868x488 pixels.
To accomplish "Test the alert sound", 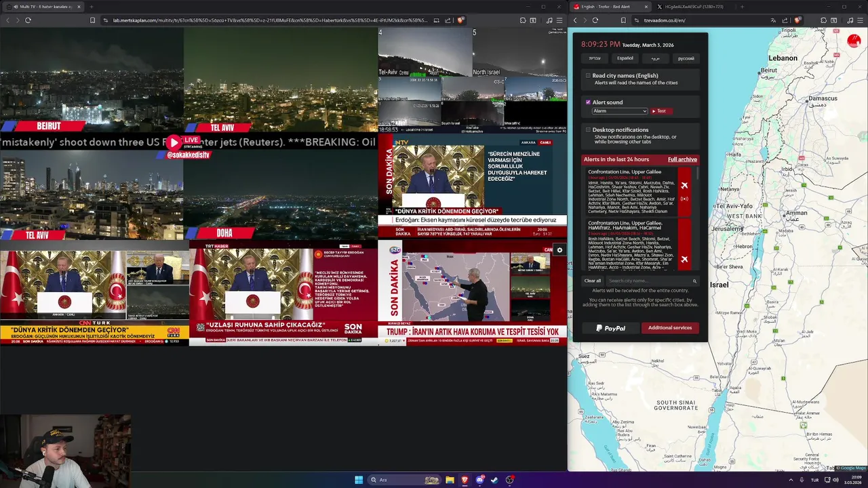I will 661,111.
